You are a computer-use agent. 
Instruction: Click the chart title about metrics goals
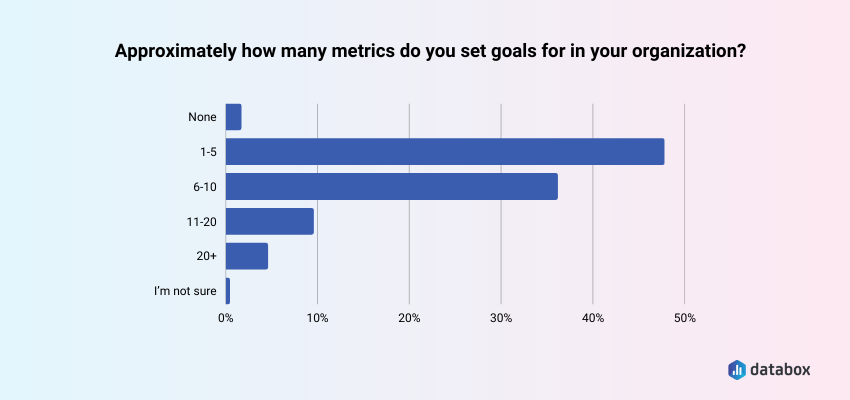coord(430,52)
